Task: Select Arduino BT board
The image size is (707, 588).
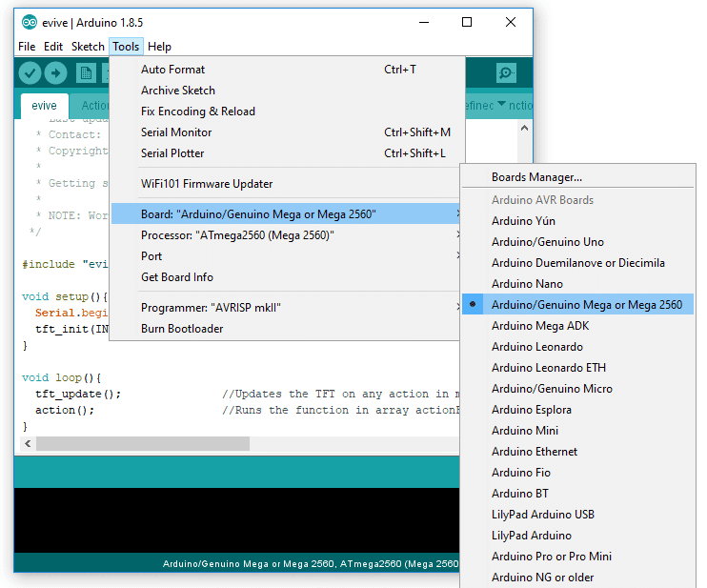Action: pyautogui.click(x=577, y=494)
